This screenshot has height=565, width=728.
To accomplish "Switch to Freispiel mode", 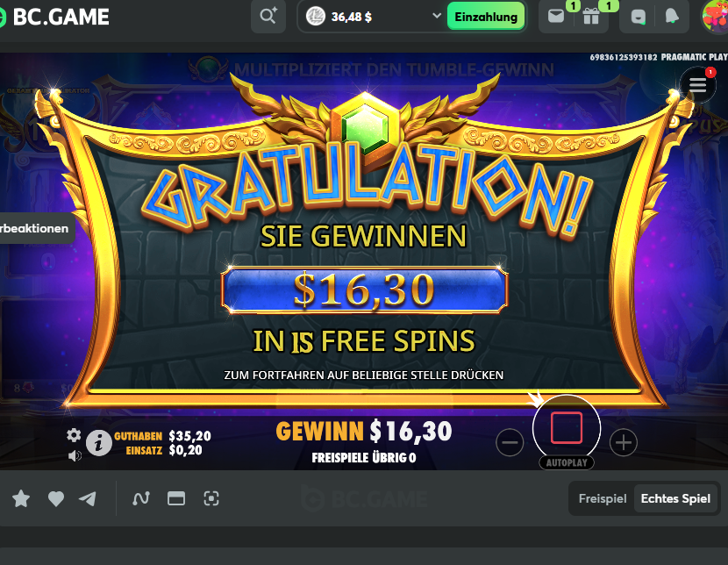I will (x=603, y=498).
